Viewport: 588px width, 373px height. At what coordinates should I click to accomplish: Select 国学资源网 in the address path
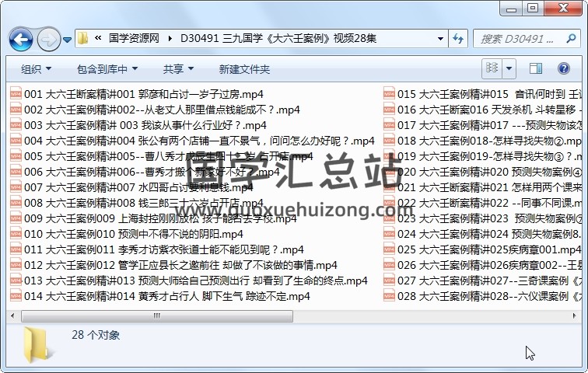[x=134, y=38]
